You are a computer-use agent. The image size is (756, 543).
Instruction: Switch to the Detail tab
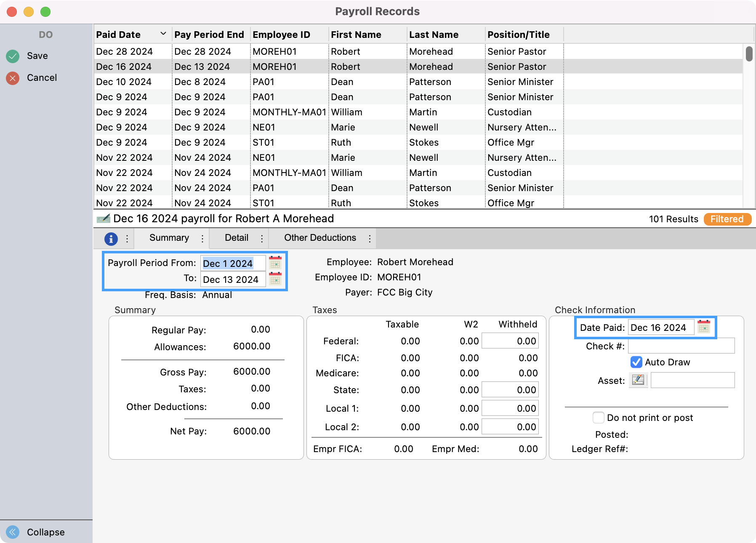click(x=237, y=238)
